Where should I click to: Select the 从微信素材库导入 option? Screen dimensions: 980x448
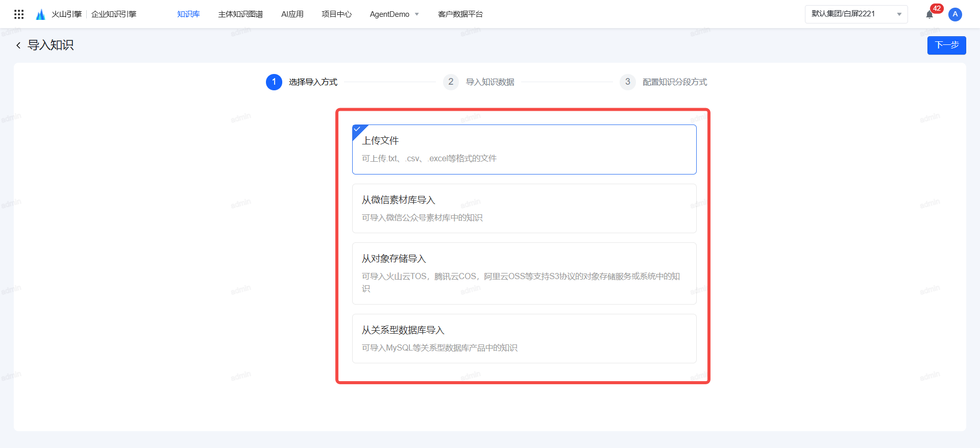tap(524, 208)
